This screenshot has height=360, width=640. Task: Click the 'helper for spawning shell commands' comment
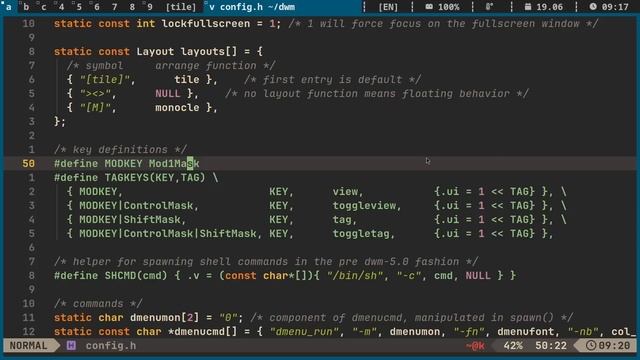point(266,262)
